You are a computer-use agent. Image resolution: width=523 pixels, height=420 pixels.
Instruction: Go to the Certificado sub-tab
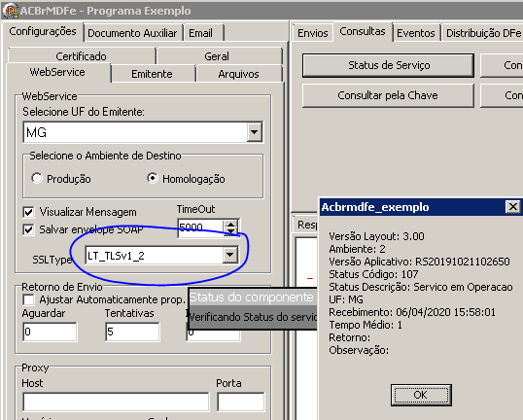coord(81,56)
